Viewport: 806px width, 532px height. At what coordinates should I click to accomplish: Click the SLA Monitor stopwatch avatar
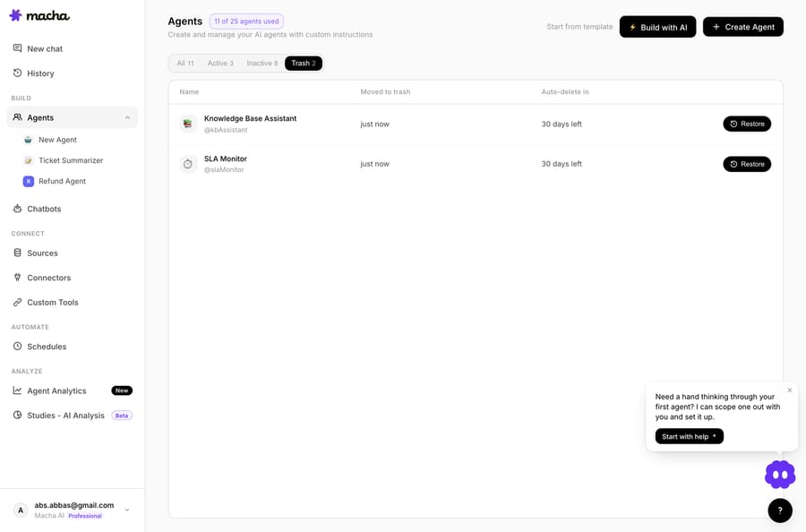[188, 164]
